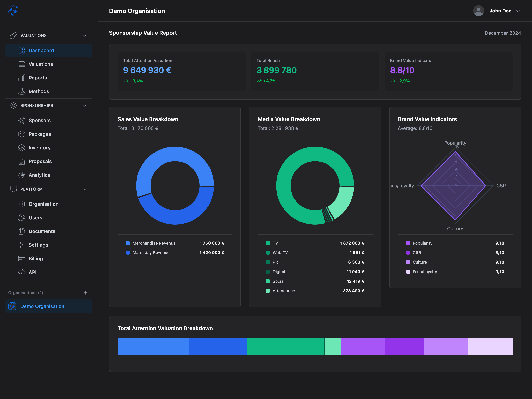Collapse the VALUATIONS section chevron
The image size is (532, 399).
click(x=85, y=35)
